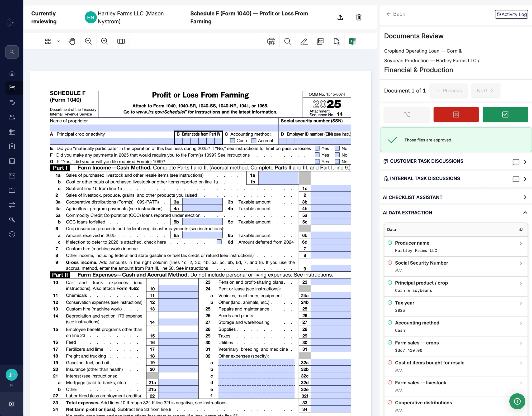
Task: Open the thumbnail grid view icon
Action: [x=48, y=41]
